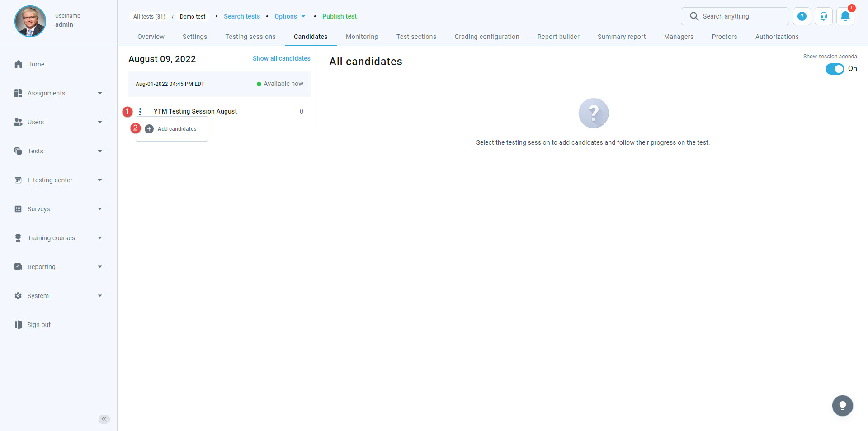Screen dimensions: 868x431
Task: Switch to the Monitoring tab
Action: (362, 37)
